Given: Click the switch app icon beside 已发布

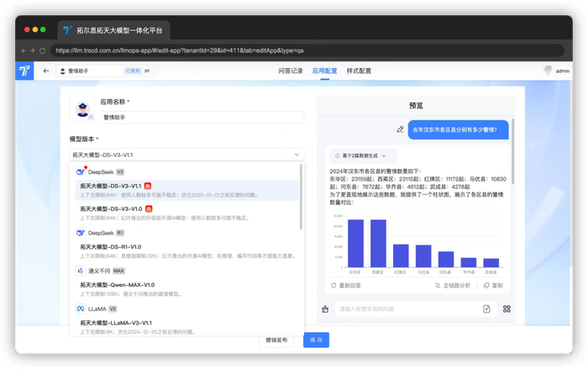Looking at the screenshot, I should pos(147,71).
